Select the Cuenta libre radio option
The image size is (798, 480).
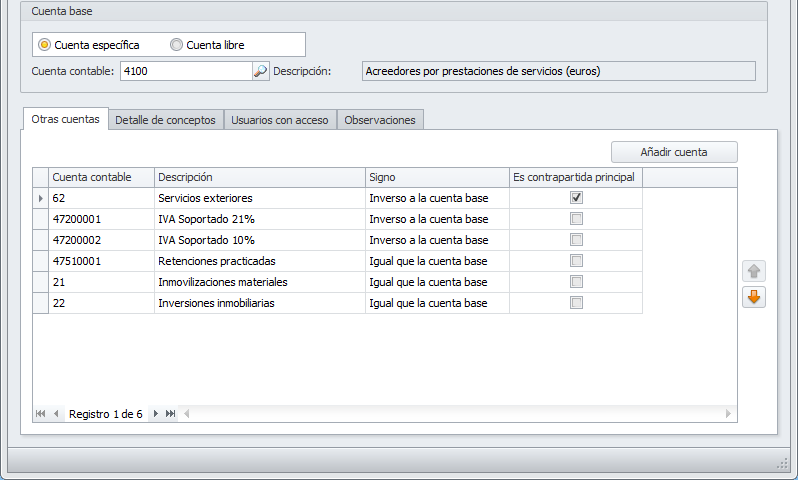pos(177,45)
